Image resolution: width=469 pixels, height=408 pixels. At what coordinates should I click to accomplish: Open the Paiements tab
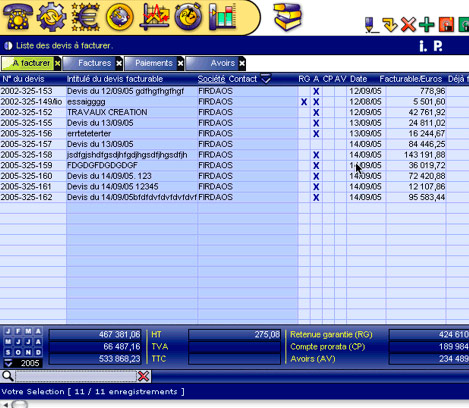pos(151,63)
